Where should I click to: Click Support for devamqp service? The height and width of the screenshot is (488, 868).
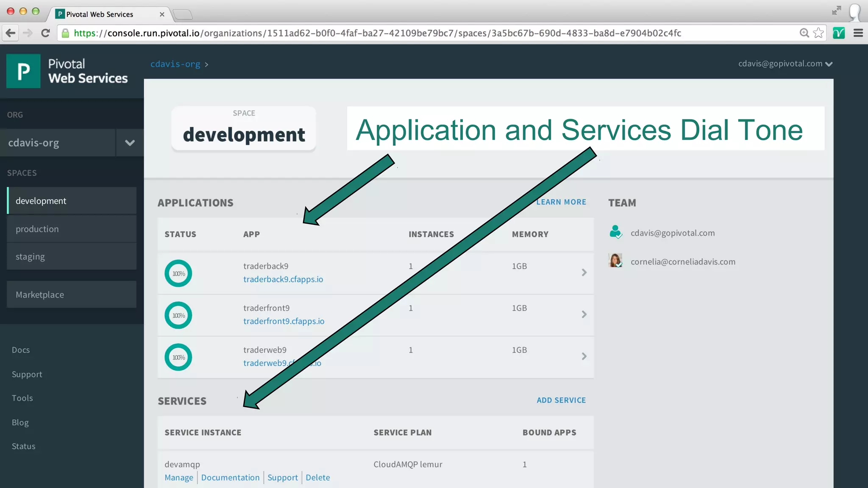283,477
